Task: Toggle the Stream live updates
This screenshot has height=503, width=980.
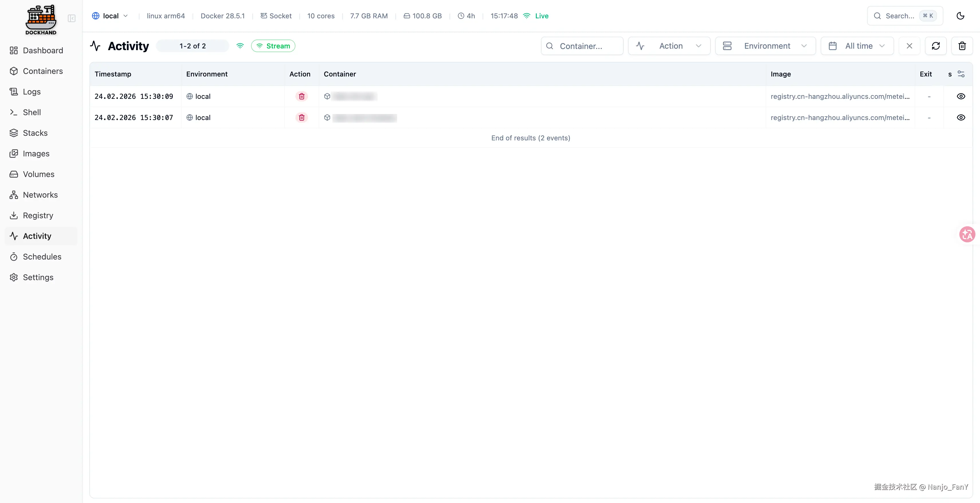Action: click(x=273, y=46)
